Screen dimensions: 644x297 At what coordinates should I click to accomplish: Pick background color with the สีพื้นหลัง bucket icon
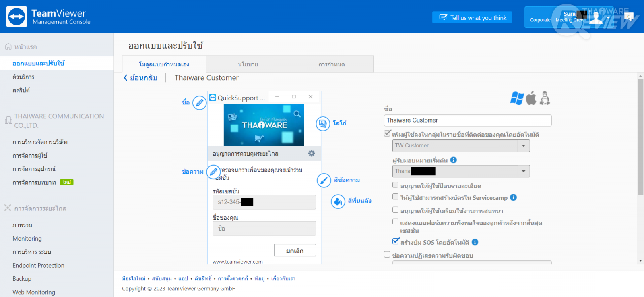(x=338, y=201)
